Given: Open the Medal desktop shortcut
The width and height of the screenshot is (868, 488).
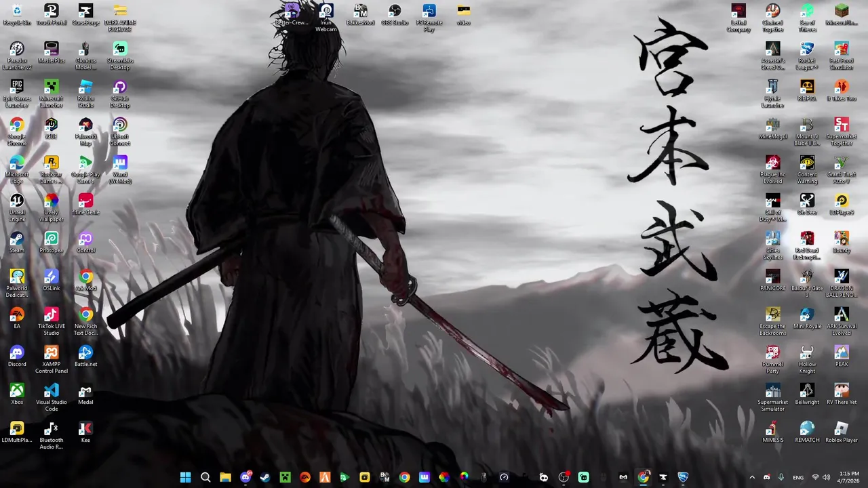Looking at the screenshot, I should click(85, 394).
